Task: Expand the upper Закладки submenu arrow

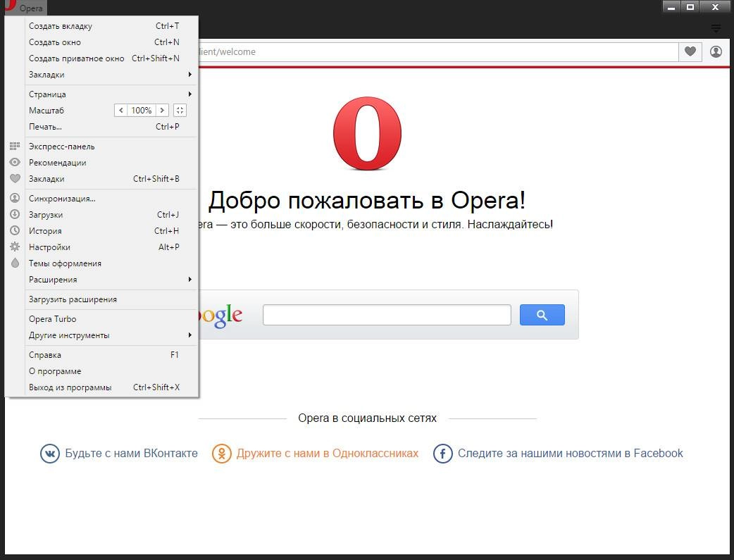Action: coord(189,75)
